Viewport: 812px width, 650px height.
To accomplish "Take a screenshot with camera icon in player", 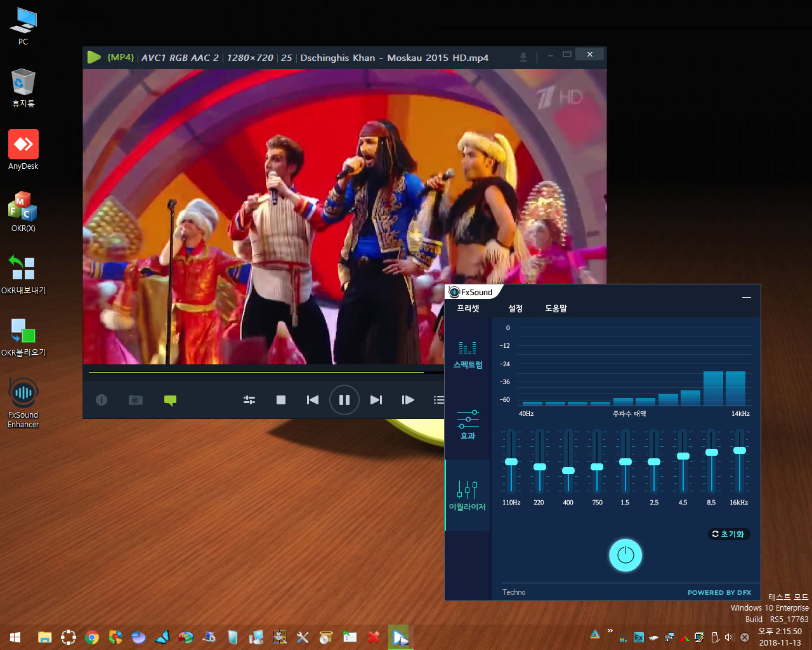I will click(136, 400).
